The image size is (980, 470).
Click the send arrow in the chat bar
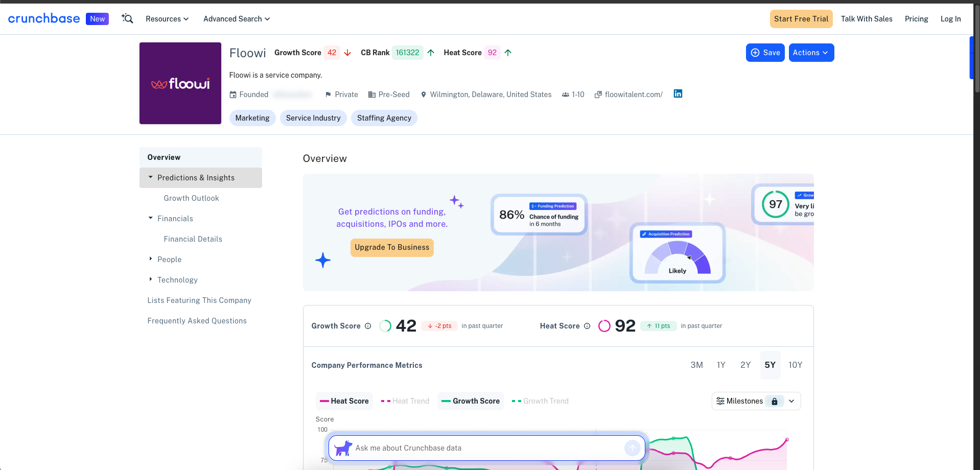[632, 448]
